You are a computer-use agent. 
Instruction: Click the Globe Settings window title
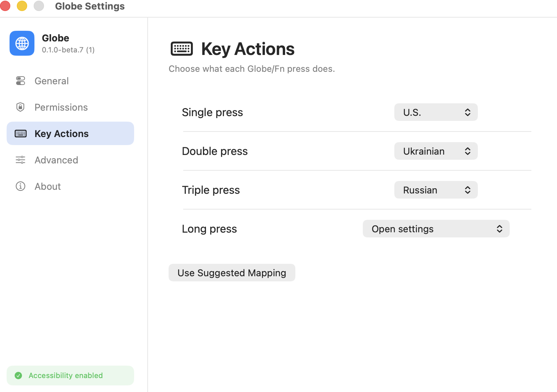point(90,6)
